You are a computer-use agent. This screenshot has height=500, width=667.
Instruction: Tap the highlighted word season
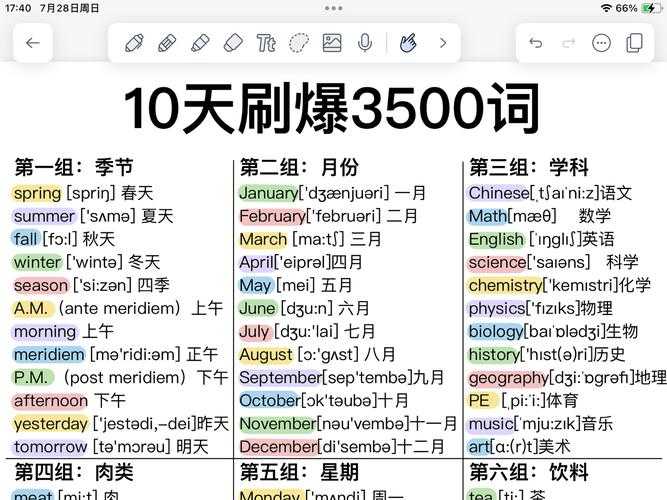(x=40, y=285)
